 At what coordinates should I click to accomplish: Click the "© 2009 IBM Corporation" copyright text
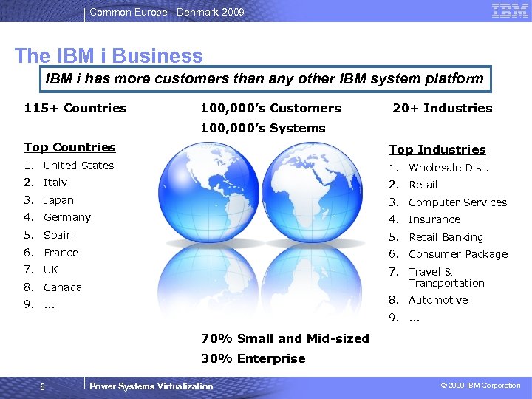pyautogui.click(x=480, y=386)
